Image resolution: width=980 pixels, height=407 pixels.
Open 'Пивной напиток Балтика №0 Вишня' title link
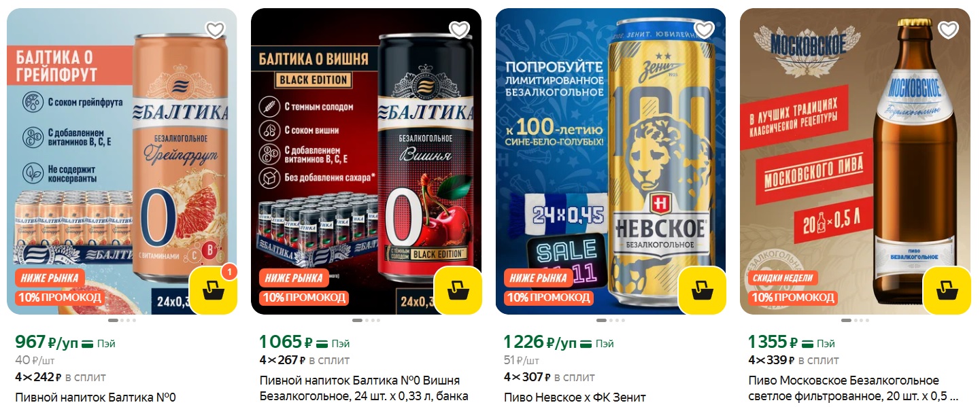coord(364,389)
